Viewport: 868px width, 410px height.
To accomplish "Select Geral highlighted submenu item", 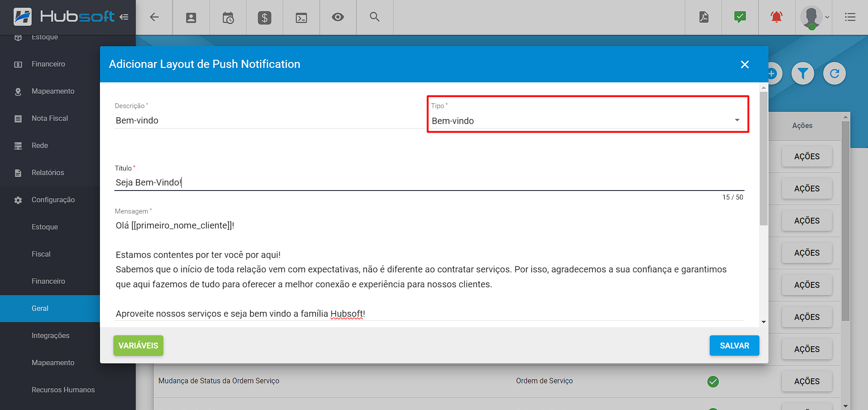I will (50, 308).
